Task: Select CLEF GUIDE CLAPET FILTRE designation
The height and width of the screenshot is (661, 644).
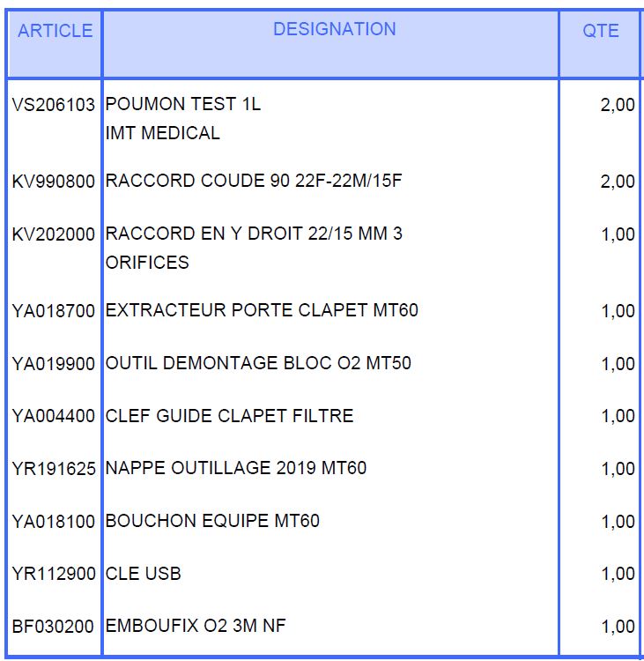Action: coord(229,416)
